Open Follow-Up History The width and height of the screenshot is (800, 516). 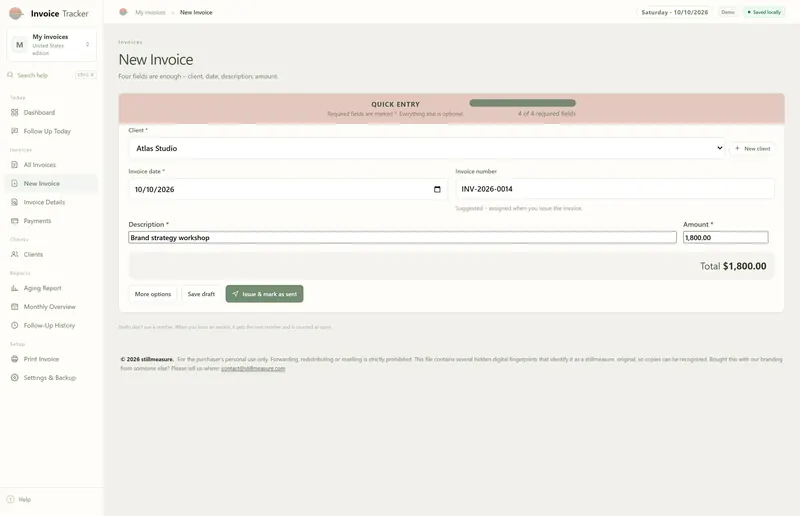[51, 325]
